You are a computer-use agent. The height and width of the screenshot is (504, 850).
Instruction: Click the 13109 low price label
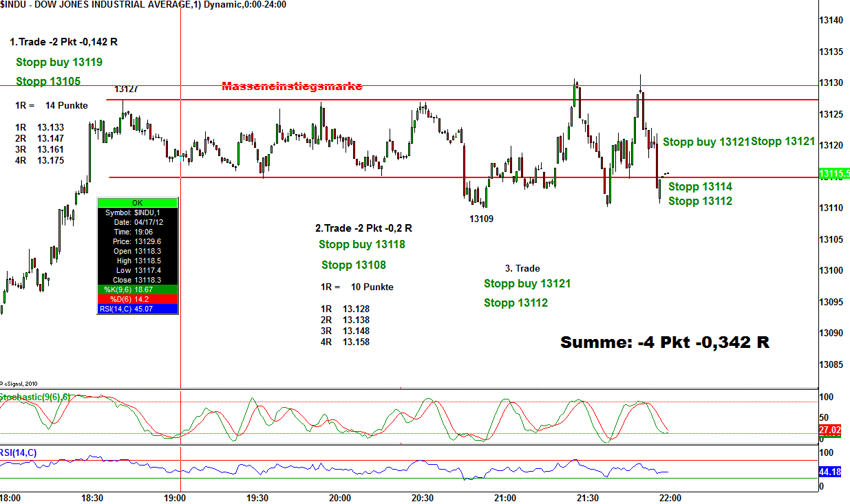tap(481, 219)
